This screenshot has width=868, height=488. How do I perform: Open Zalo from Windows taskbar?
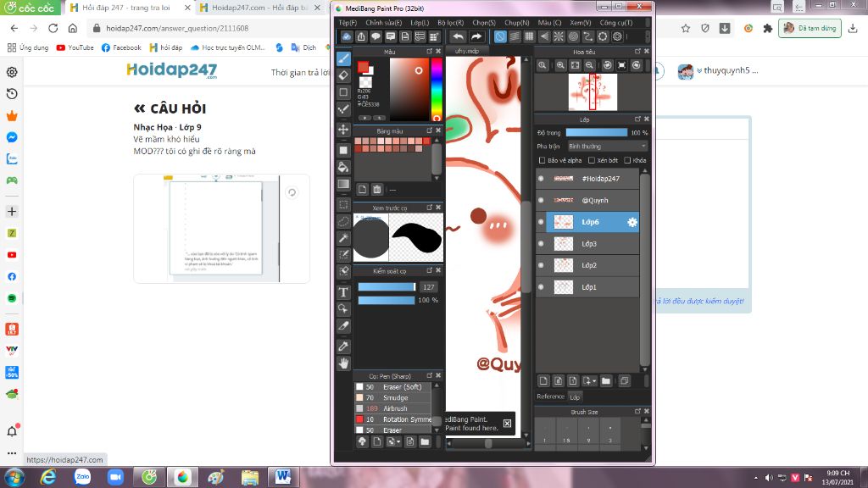pyautogui.click(x=82, y=476)
